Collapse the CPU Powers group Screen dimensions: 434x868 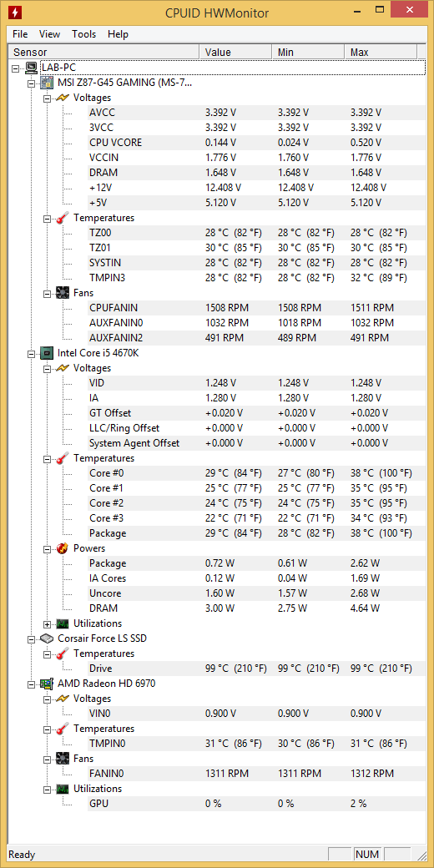(47, 548)
